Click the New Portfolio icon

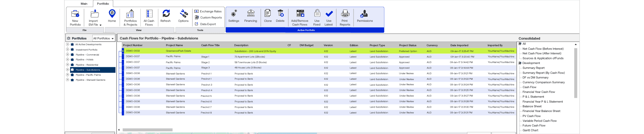point(75,14)
